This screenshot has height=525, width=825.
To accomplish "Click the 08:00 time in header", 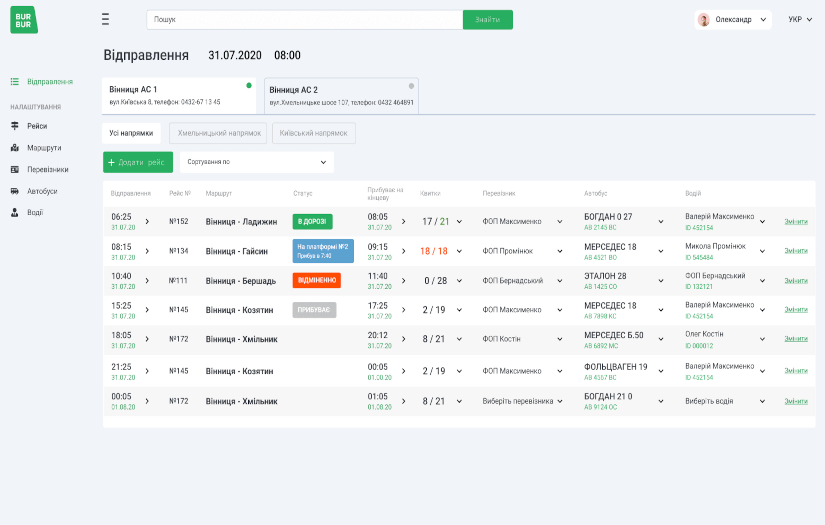I will (287, 55).
